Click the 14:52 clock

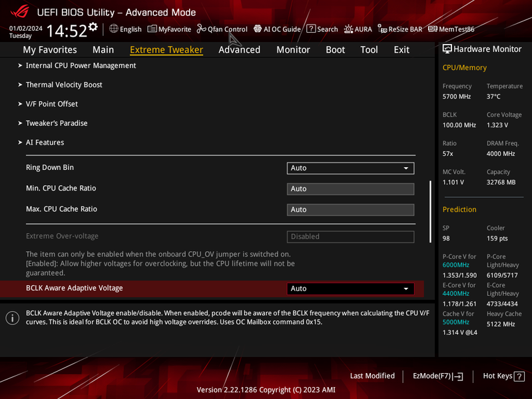(x=67, y=31)
